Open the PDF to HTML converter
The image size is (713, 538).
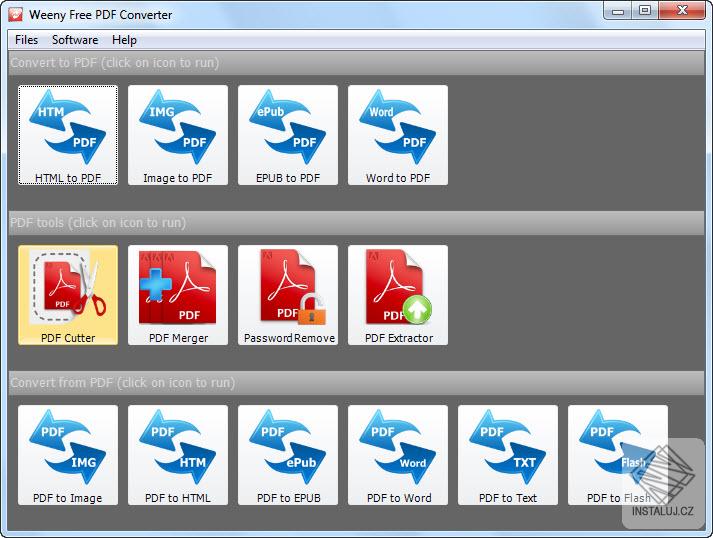[178, 455]
